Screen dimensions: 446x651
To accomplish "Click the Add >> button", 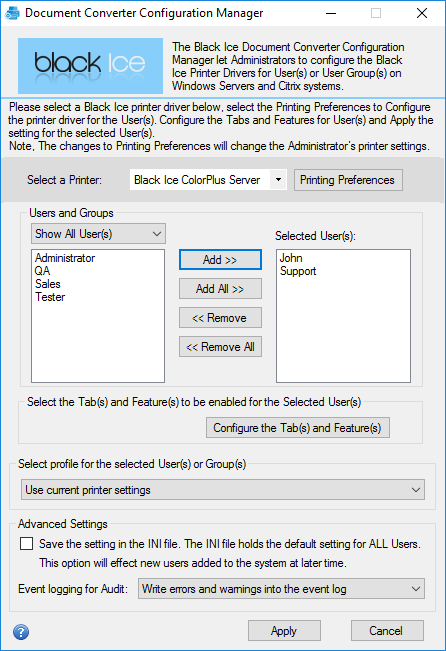I will tap(220, 259).
